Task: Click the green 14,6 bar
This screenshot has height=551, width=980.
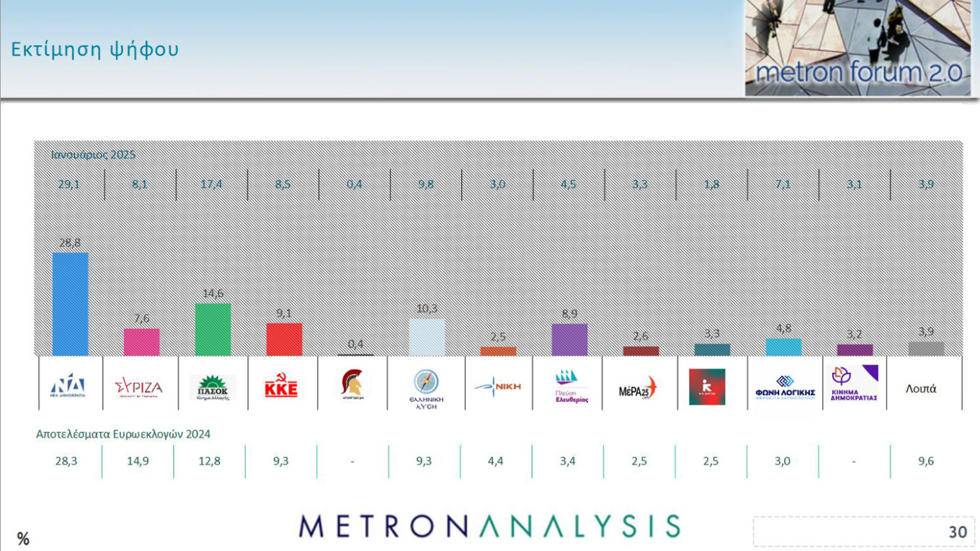Action: [213, 330]
